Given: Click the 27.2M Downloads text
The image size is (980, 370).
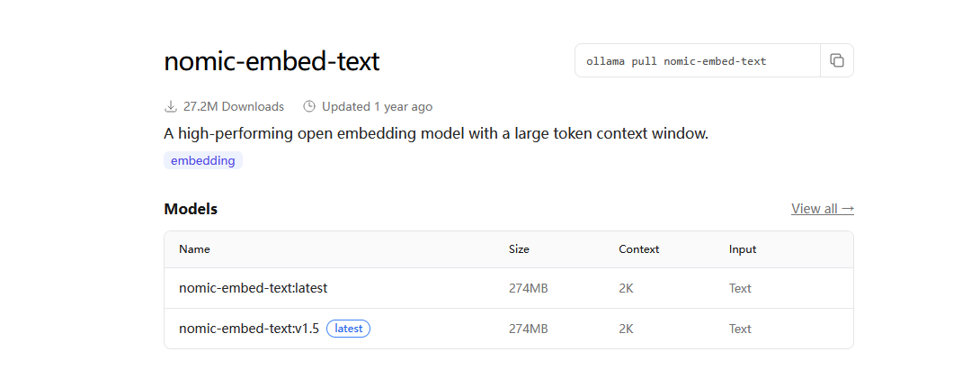Looking at the screenshot, I should coord(234,106).
